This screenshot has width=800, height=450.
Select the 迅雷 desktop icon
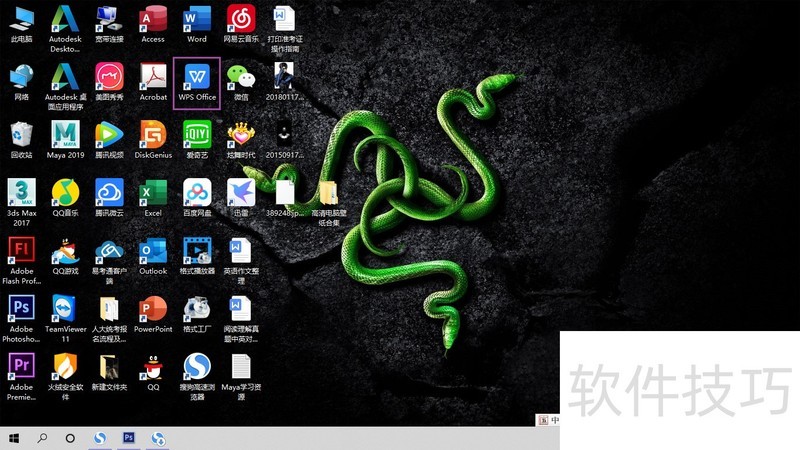coord(241,198)
